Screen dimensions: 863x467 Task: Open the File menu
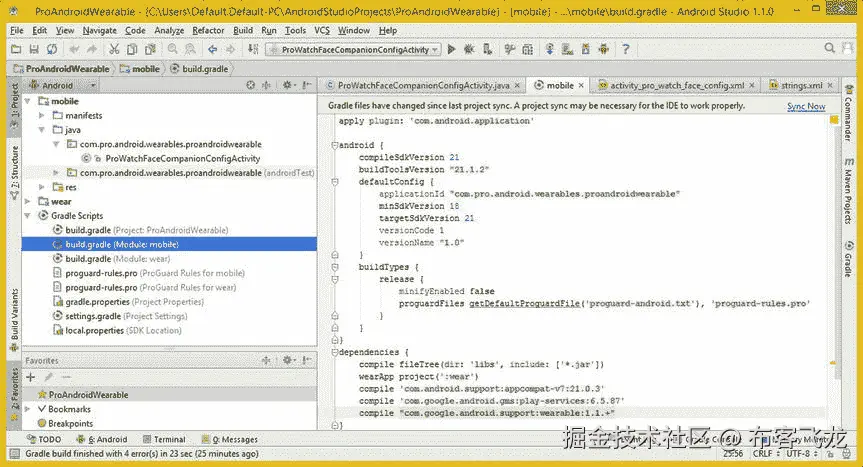coord(17,30)
